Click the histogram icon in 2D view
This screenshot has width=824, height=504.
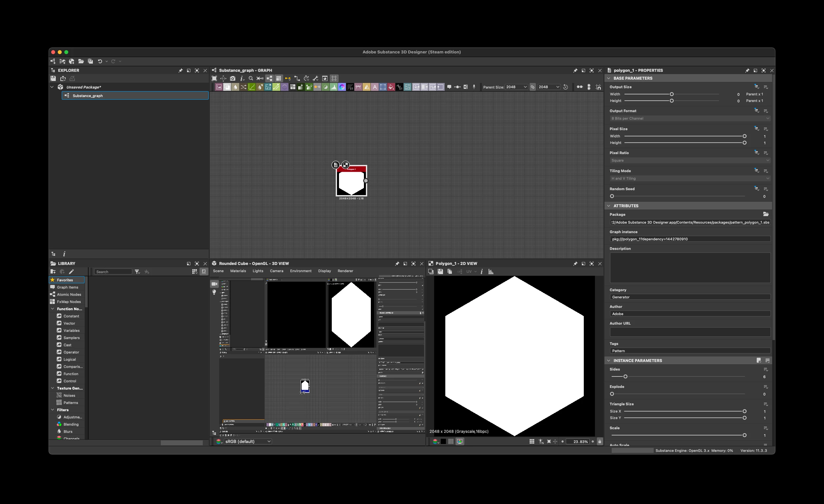tap(491, 272)
